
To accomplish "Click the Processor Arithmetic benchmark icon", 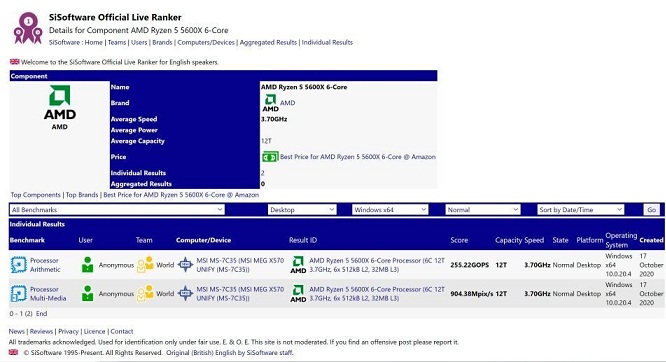I will 18,265.
